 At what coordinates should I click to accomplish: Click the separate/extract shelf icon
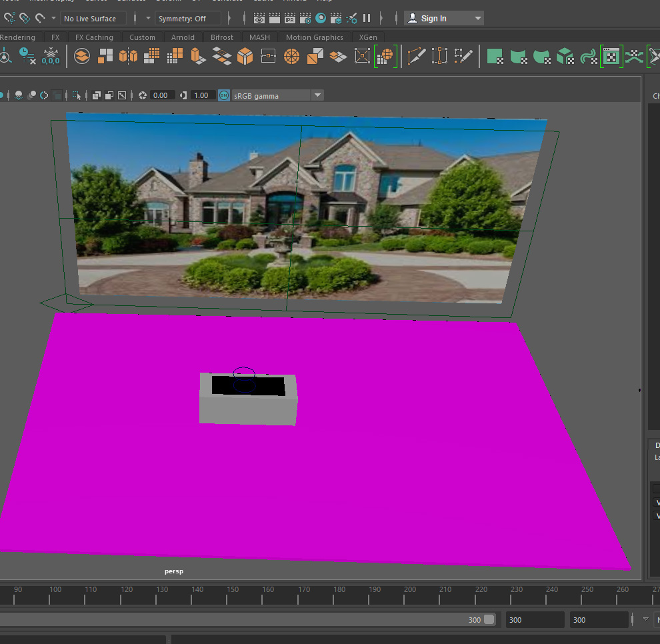tap(105, 56)
